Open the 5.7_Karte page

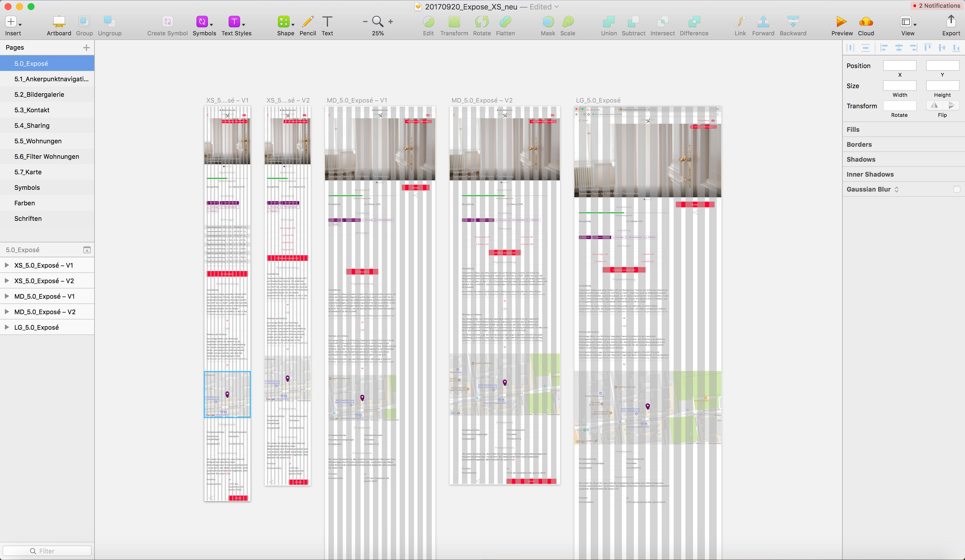click(47, 172)
